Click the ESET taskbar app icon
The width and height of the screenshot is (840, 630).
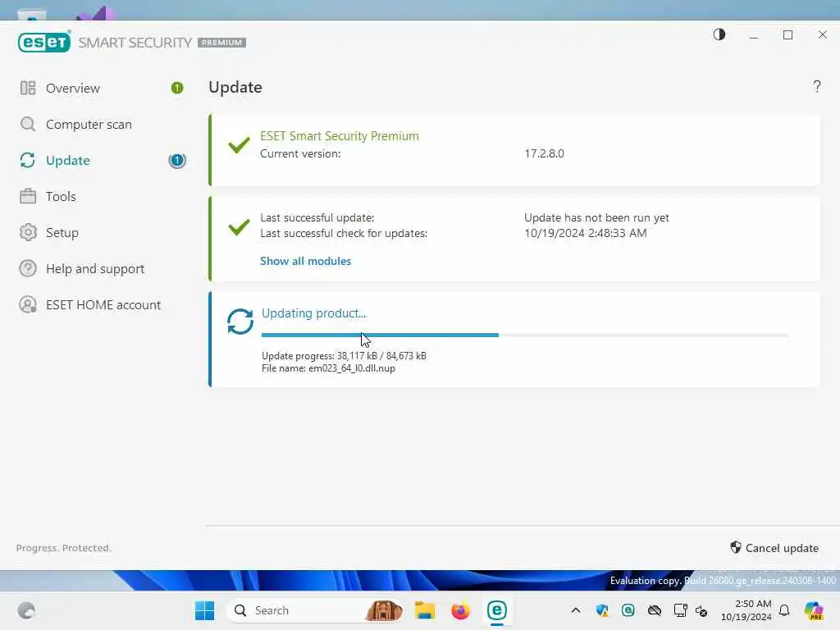pyautogui.click(x=496, y=610)
